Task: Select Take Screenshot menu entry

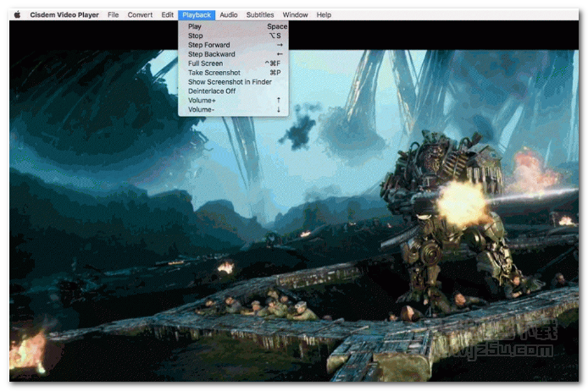Action: pyautogui.click(x=233, y=73)
